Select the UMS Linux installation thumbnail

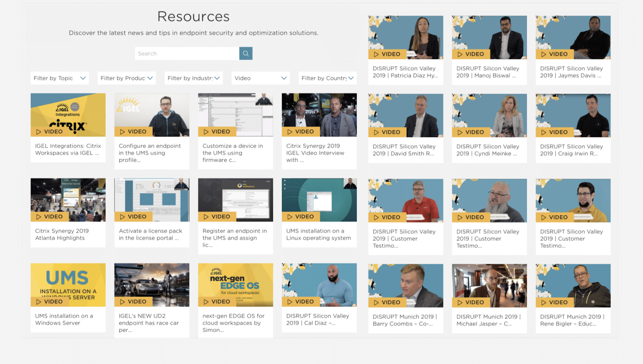319,200
